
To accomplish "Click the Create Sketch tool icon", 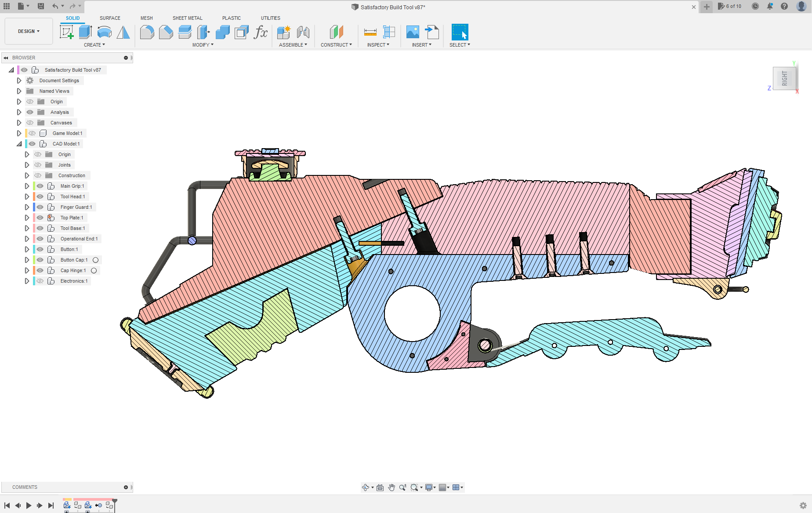I will pos(66,32).
